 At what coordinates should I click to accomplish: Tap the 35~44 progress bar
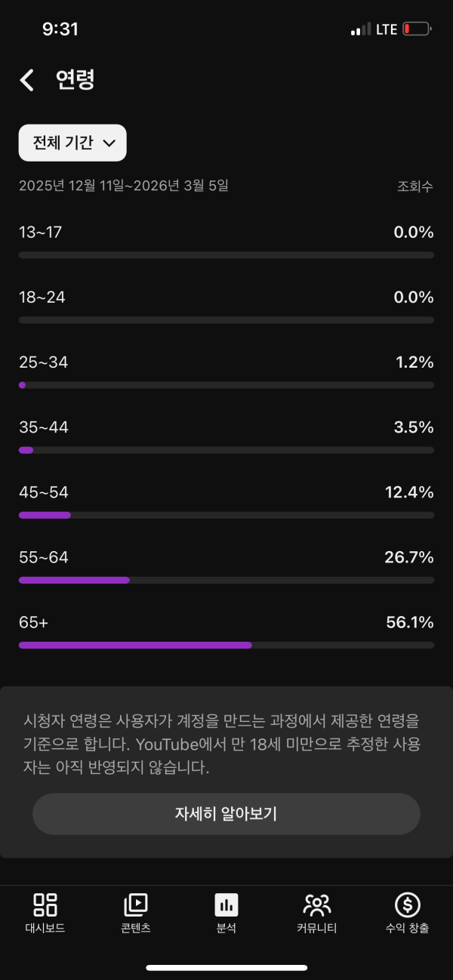[x=226, y=450]
